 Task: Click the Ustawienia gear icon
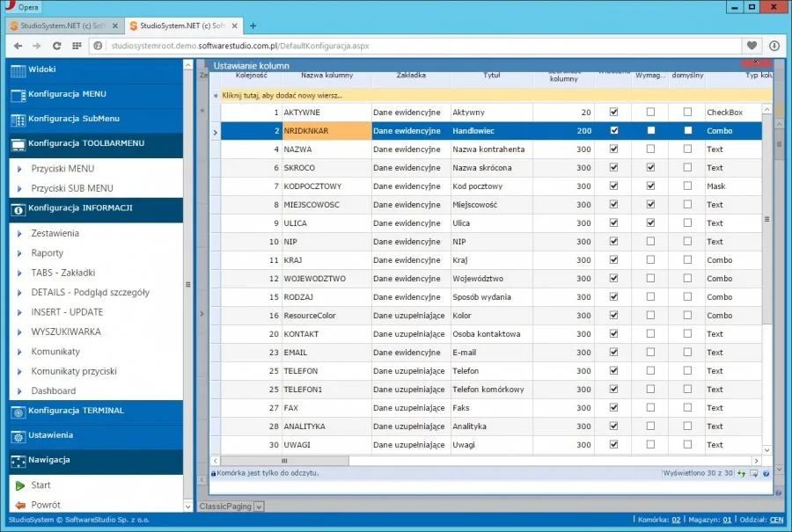click(18, 437)
